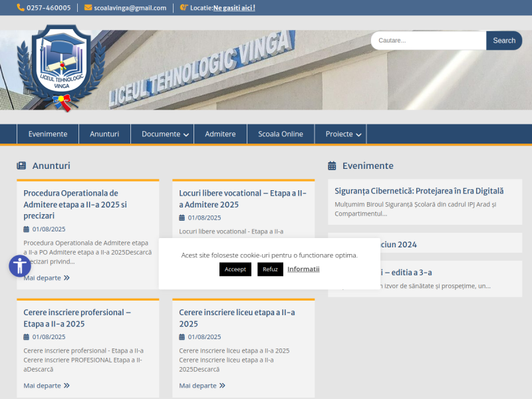This screenshot has width=532, height=399.
Task: Open the 'Informatii' link in cookie banner
Action: tap(303, 269)
